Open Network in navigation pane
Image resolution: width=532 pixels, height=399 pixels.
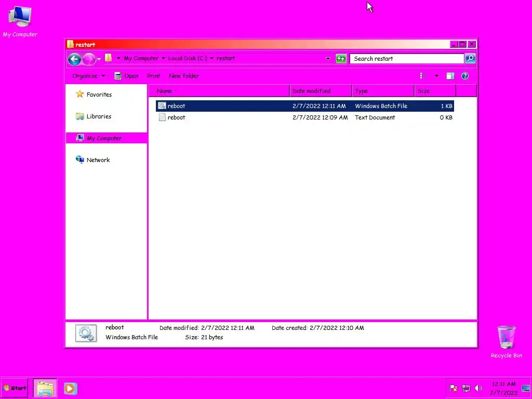pyautogui.click(x=98, y=160)
